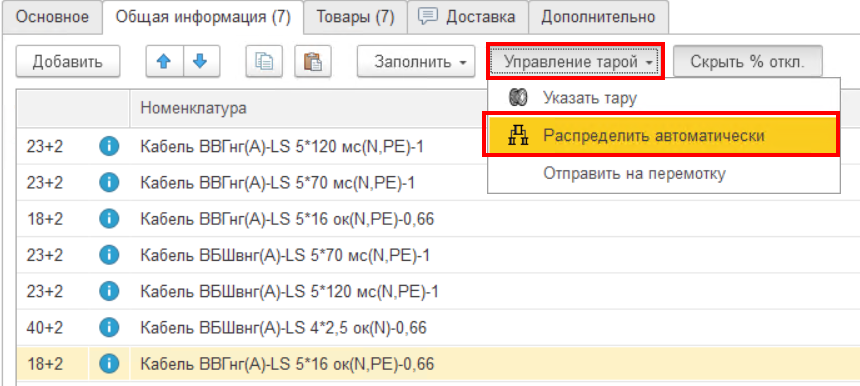Screen dimensions: 860x386
Task: Click info icon for ВБШвнг(А)-LS 5*120 row
Action: [109, 291]
